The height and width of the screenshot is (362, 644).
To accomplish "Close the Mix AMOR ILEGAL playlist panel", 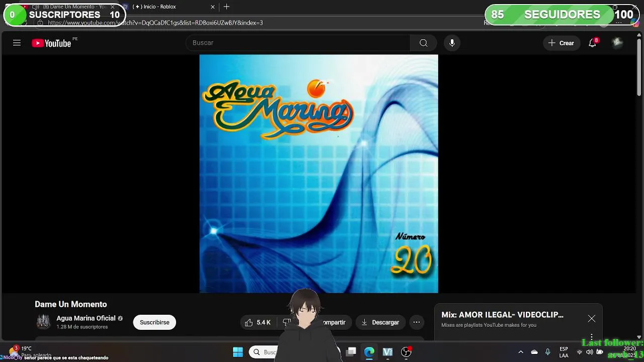I will 592,319.
